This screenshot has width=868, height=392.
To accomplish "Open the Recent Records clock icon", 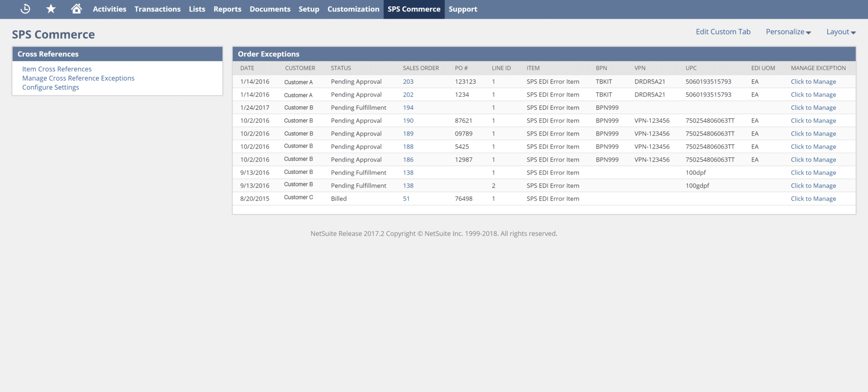I will click(x=25, y=9).
